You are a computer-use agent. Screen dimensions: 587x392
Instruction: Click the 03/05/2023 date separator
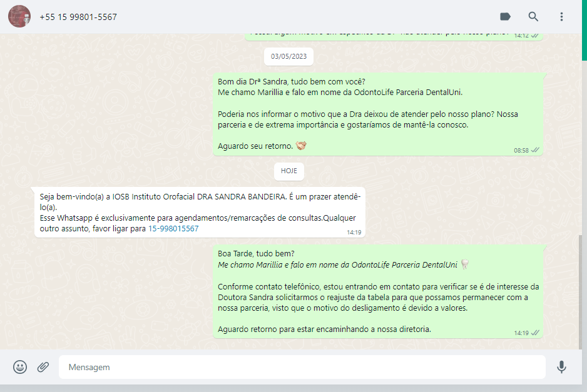(x=288, y=56)
